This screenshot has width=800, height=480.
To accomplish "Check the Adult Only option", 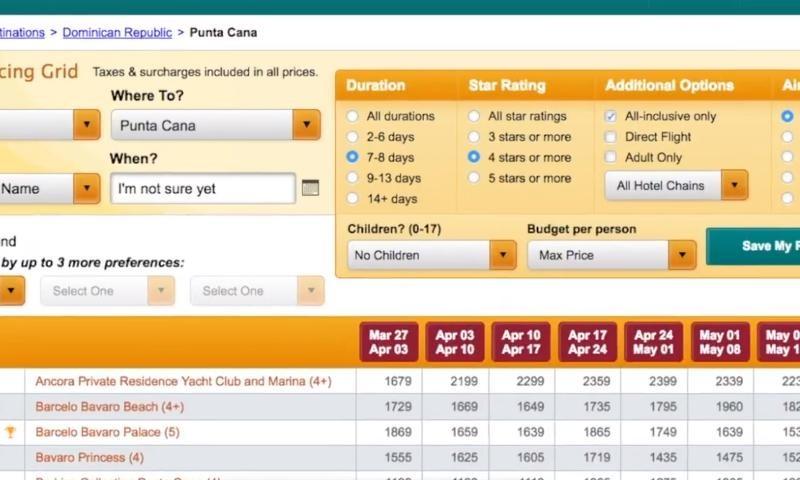I will pos(611,158).
